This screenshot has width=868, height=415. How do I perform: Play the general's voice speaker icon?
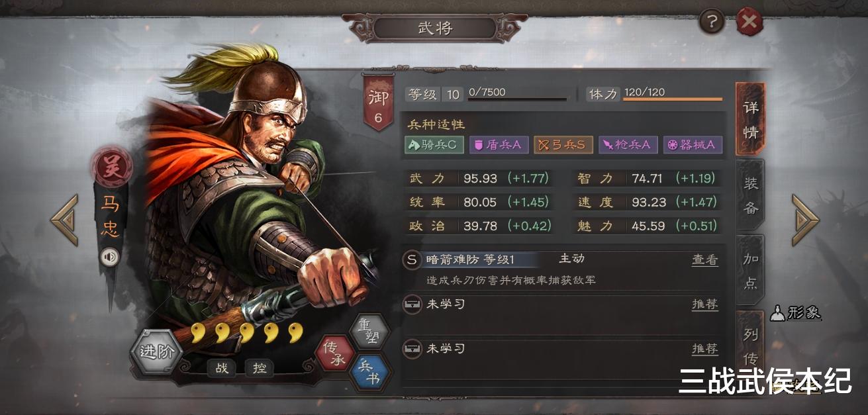point(109,257)
